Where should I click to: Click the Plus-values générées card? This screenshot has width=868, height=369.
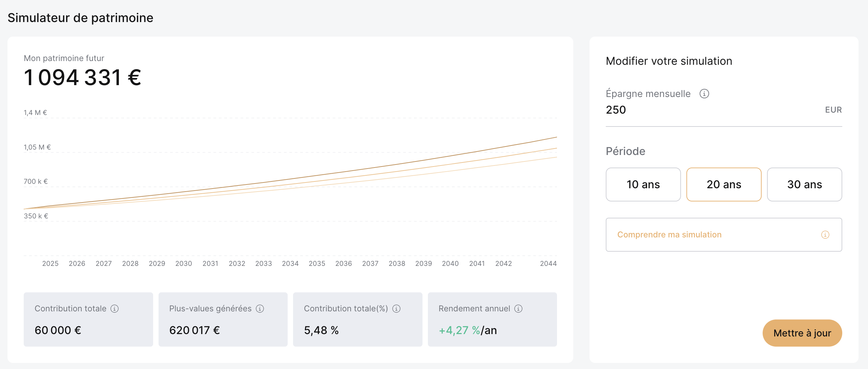pyautogui.click(x=223, y=319)
